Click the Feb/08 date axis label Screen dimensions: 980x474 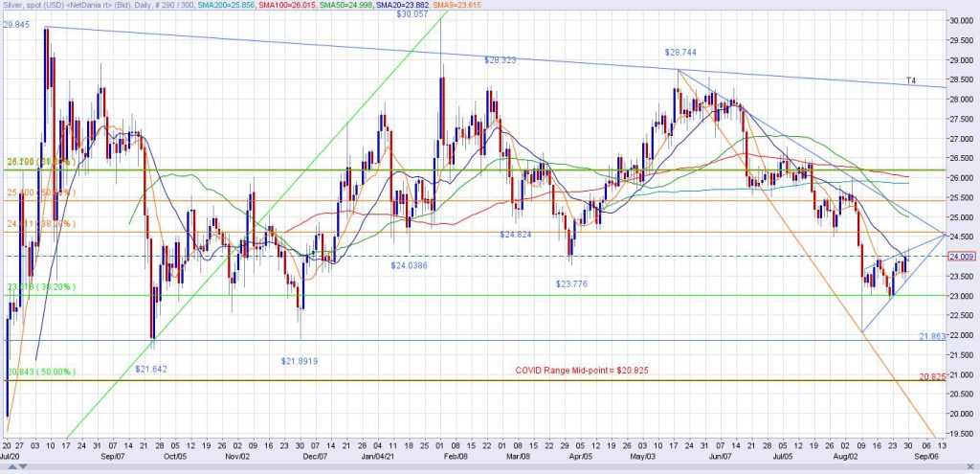tap(456, 457)
